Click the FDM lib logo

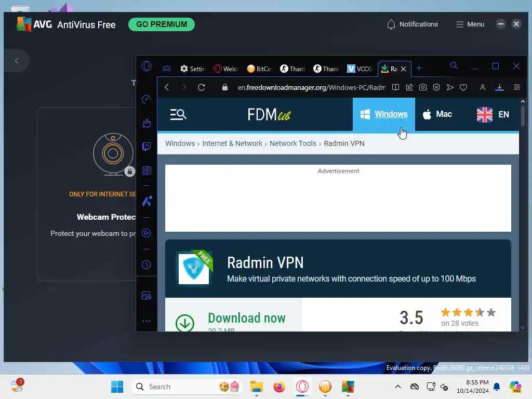(269, 115)
